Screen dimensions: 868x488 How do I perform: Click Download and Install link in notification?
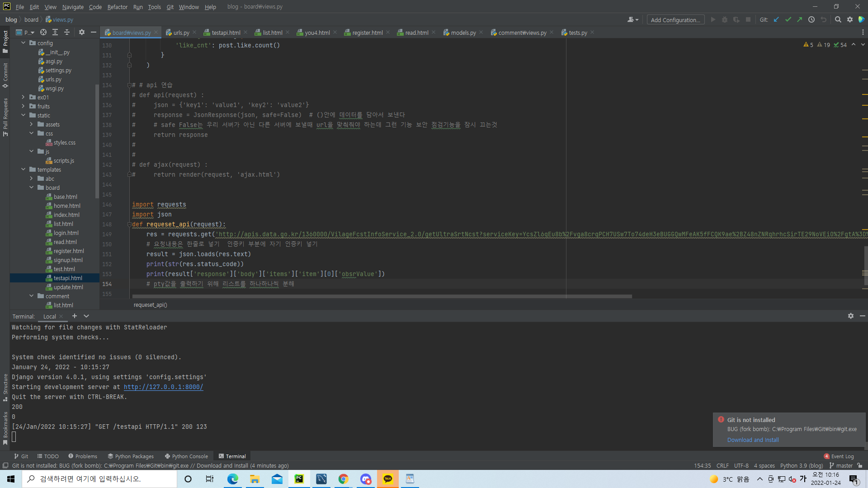click(x=753, y=440)
